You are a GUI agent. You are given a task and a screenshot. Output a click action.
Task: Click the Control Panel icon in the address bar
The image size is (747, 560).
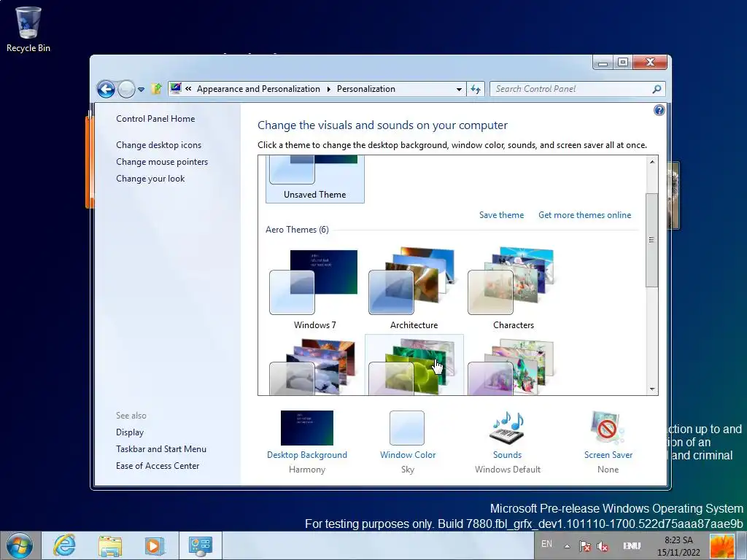point(176,88)
